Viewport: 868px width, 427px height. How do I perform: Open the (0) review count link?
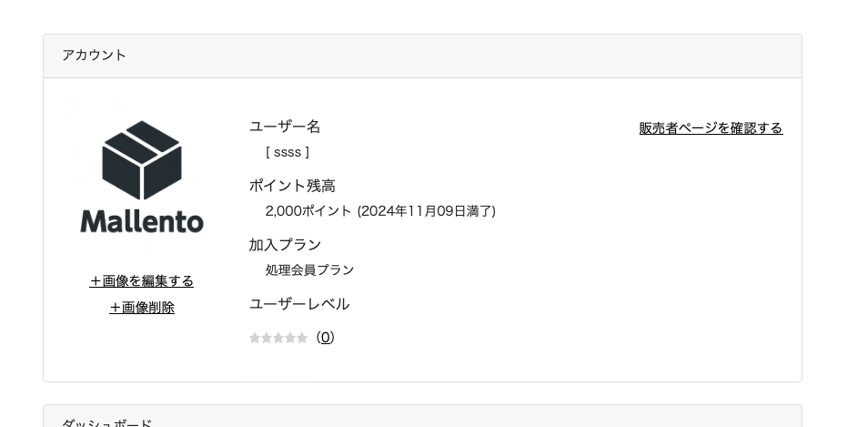click(325, 338)
